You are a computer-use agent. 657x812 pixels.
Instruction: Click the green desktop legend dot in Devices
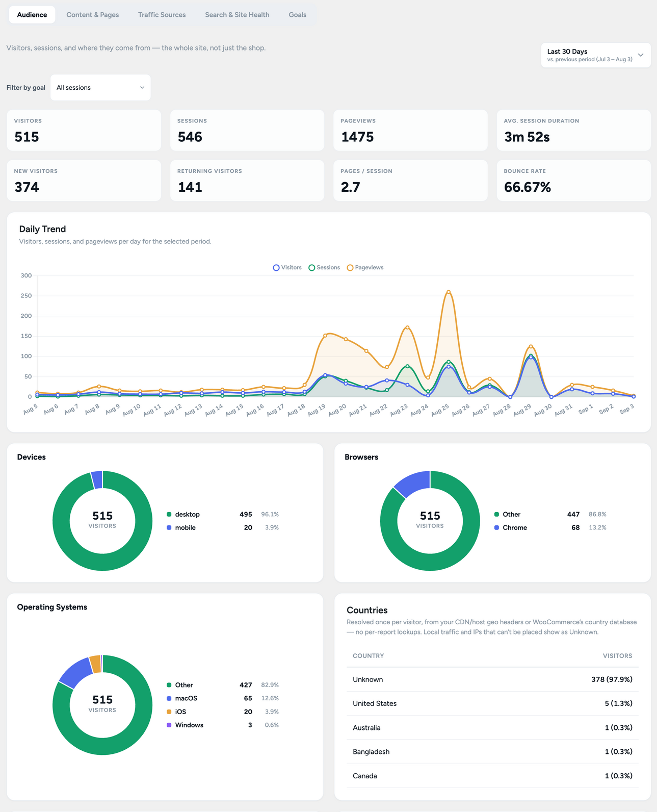click(169, 515)
